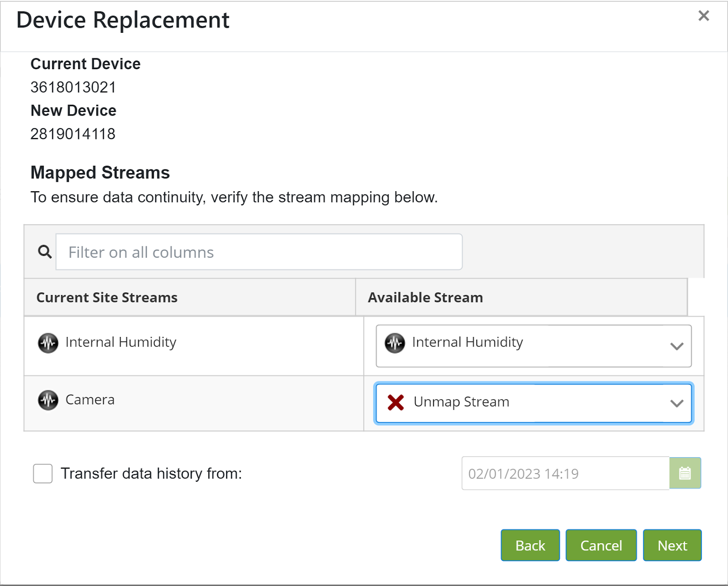This screenshot has height=586, width=728.
Task: Click the Camera stream waveform icon
Action: 48,400
